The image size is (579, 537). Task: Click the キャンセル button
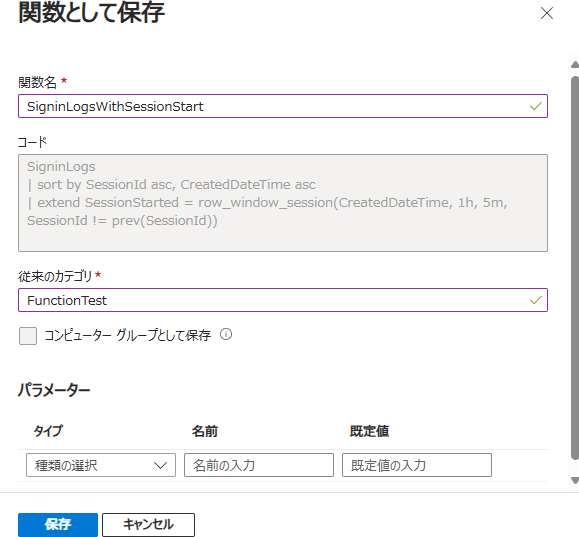[148, 524]
